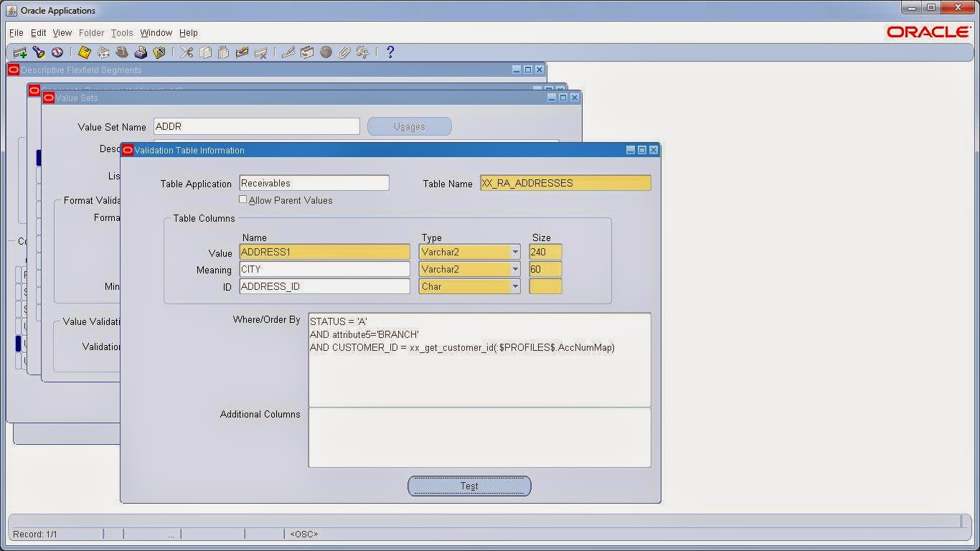Click the Folder Tools icon
The image size is (980, 551).
pyautogui.click(x=363, y=52)
